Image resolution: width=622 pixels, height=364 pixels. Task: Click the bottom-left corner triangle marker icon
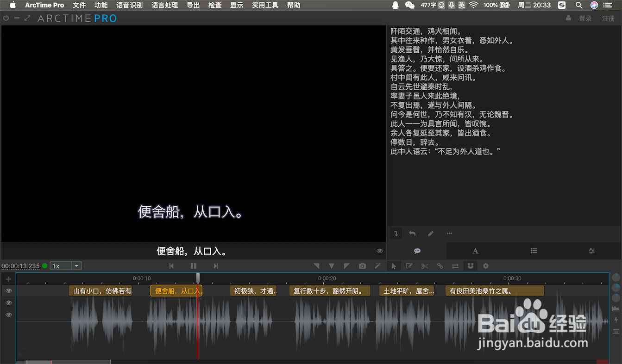point(346,266)
